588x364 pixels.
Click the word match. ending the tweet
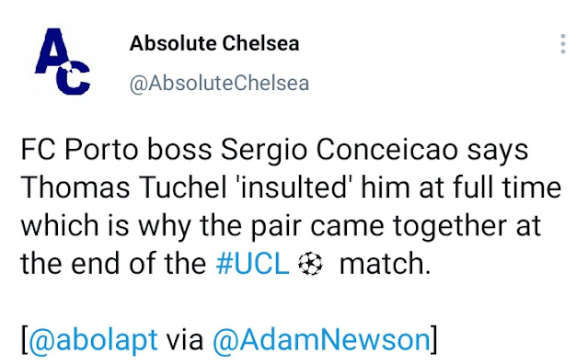tap(386, 264)
